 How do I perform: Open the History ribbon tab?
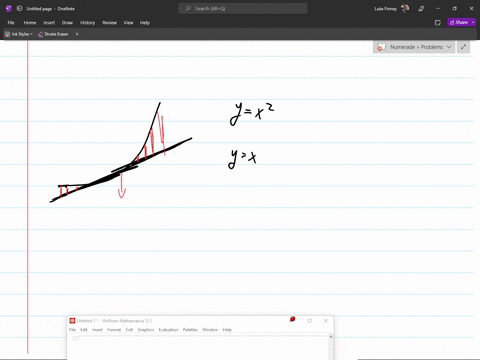(88, 23)
